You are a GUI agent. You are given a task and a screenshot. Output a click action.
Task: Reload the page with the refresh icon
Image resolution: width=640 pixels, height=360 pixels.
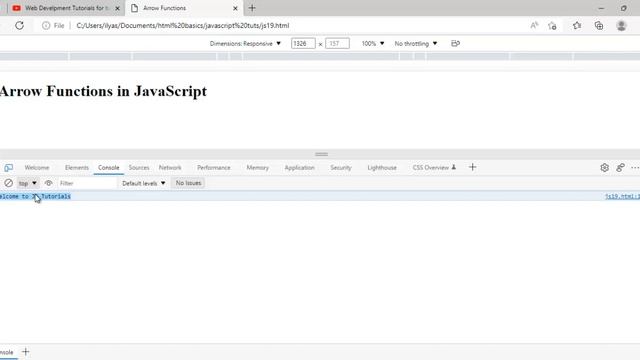pos(19,25)
